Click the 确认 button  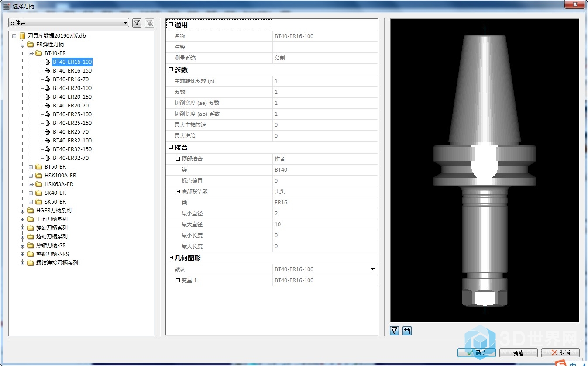pyautogui.click(x=476, y=352)
